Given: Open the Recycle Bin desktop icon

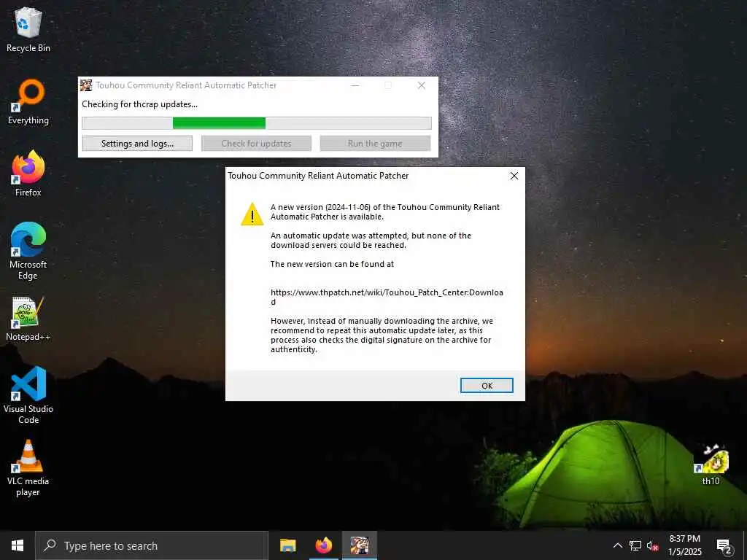Looking at the screenshot, I should 28,29.
